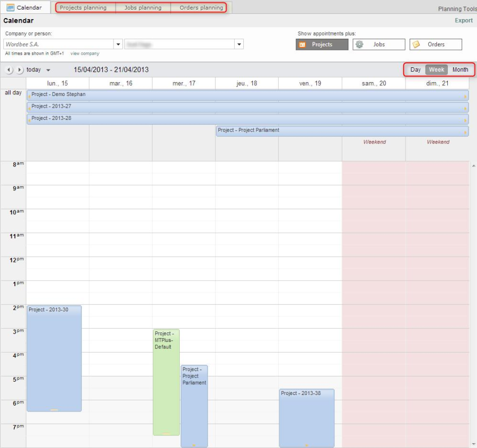Screen dimensions: 477x448
Task: Click the previous week arrow icon
Action: (x=9, y=70)
